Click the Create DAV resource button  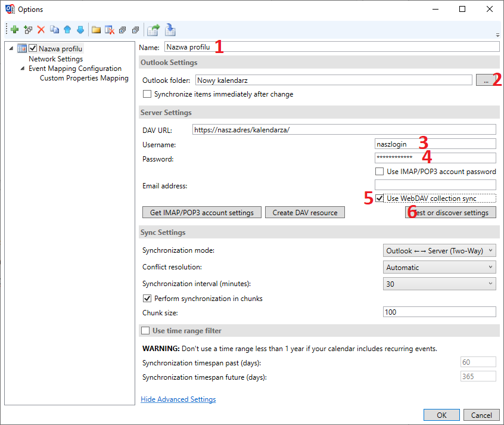pyautogui.click(x=305, y=213)
